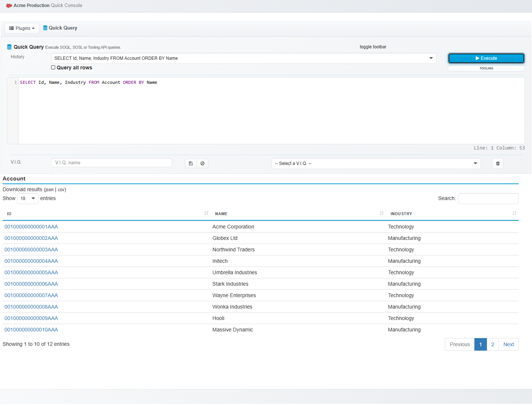Sort table by Industry column arrows
The image size is (532, 406).
pos(514,213)
